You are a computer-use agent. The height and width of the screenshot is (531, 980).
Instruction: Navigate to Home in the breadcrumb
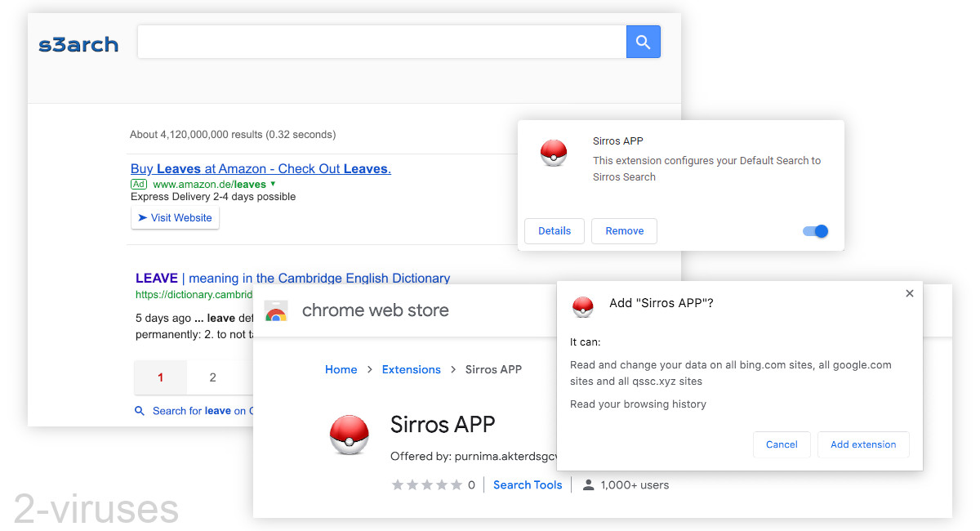341,369
